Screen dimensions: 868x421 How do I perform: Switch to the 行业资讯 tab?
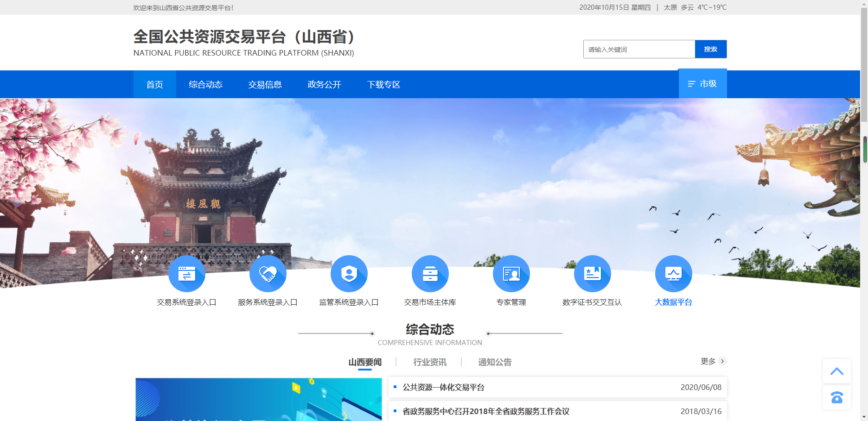(x=430, y=362)
